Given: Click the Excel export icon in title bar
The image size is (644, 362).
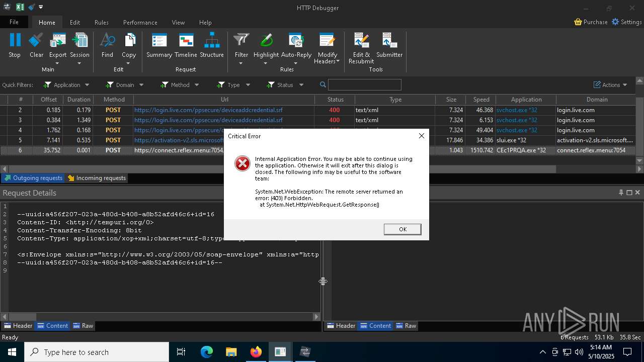Looking at the screenshot, I should click(x=20, y=7).
